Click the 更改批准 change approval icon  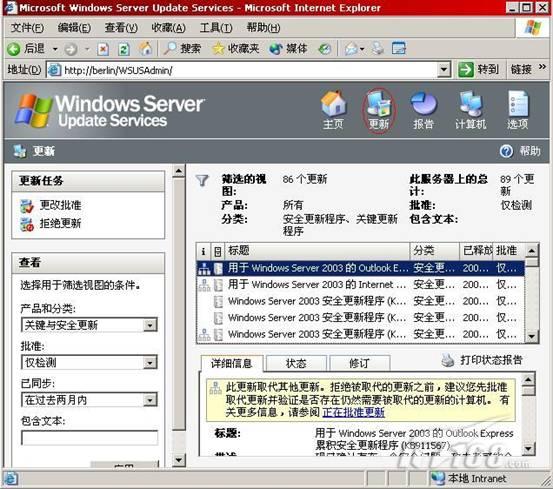point(27,206)
